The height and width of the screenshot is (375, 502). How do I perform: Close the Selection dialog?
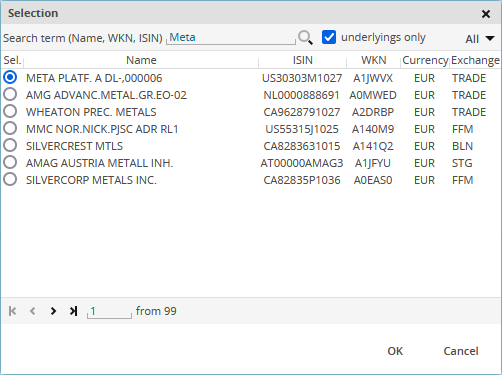pos(486,14)
